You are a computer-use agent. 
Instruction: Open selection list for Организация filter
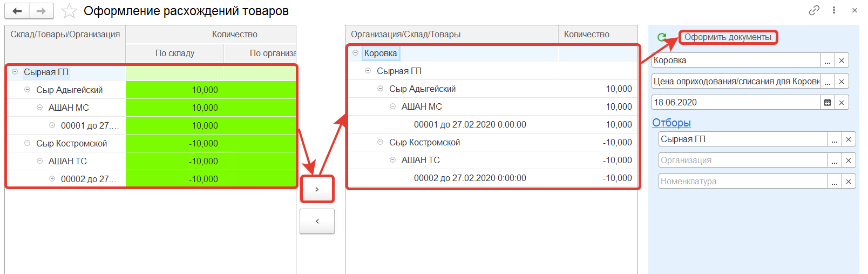pos(835,161)
